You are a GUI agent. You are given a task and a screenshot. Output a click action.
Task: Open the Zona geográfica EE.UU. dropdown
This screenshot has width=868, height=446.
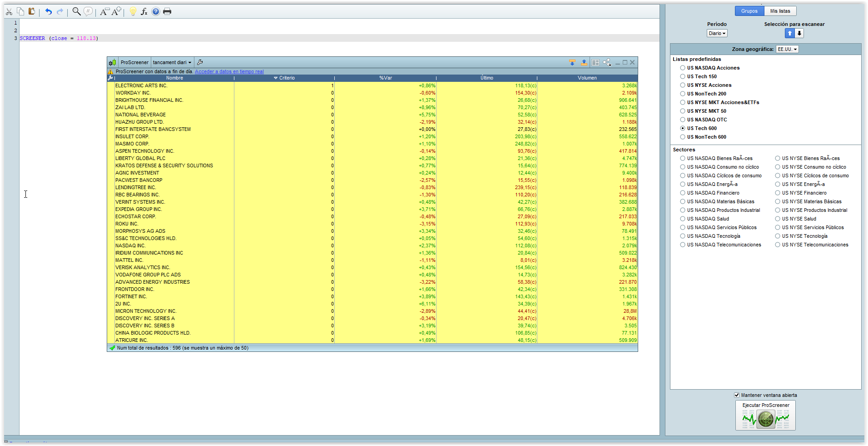pos(787,49)
